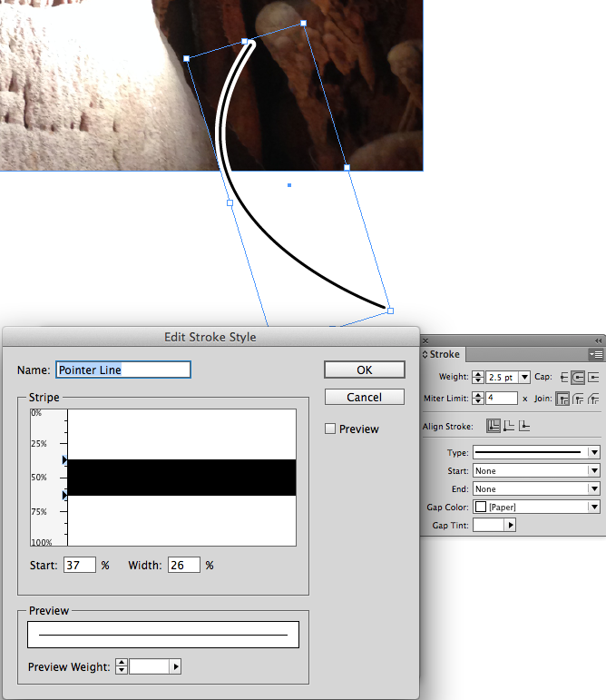This screenshot has height=700, width=606.
Task: Click the left-middle bounding box handle
Action: (230, 202)
